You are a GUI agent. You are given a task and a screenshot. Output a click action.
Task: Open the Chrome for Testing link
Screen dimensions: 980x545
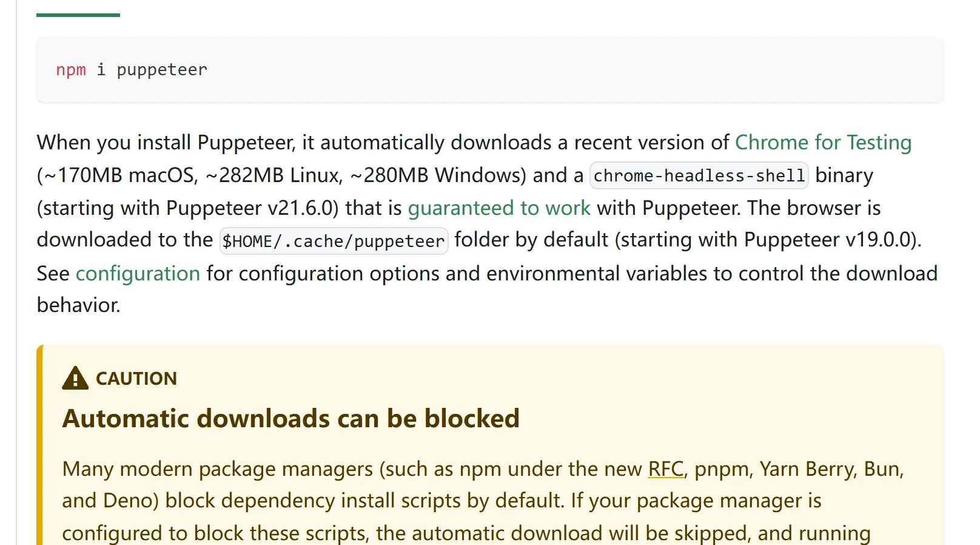(823, 143)
